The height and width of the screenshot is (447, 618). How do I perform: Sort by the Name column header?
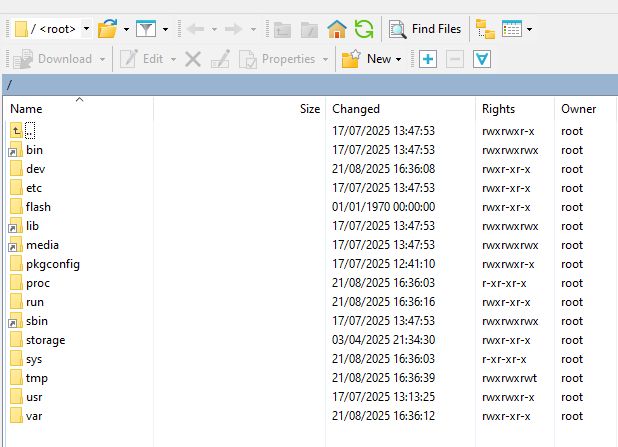pos(27,108)
